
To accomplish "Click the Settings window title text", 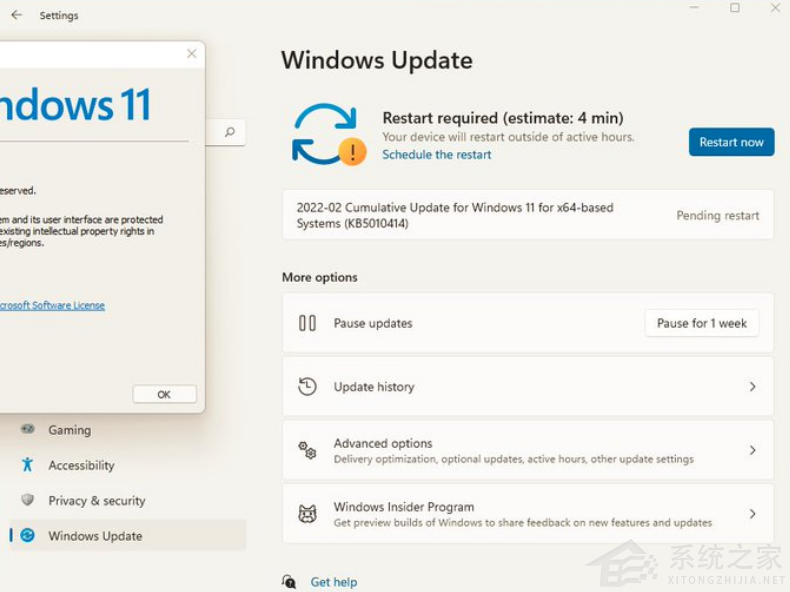I will coord(59,16).
